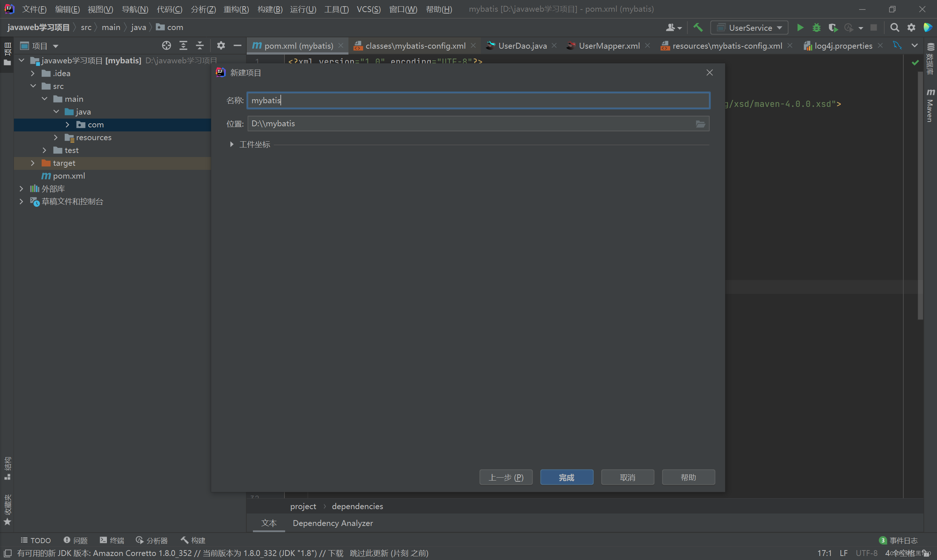Open the 重构(R) menu

pos(236,9)
